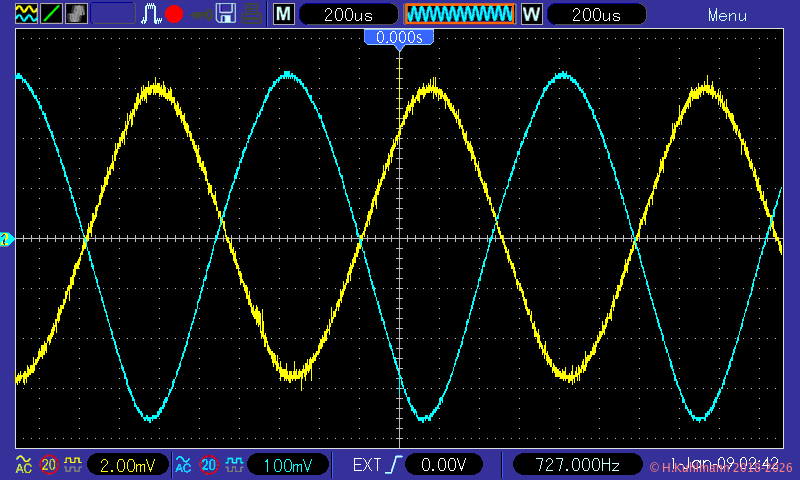Viewport: 800px width, 480px height.
Task: Click the printer icon in toolbar
Action: click(x=253, y=14)
